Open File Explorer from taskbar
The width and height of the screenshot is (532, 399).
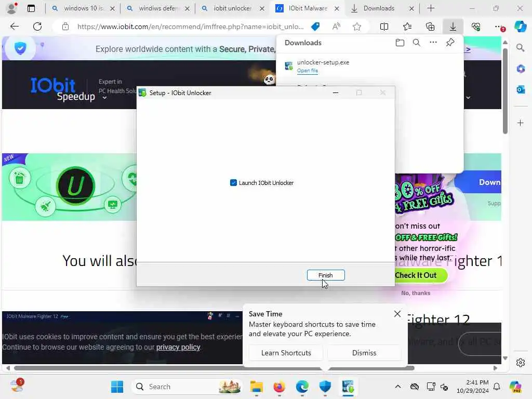tap(257, 387)
